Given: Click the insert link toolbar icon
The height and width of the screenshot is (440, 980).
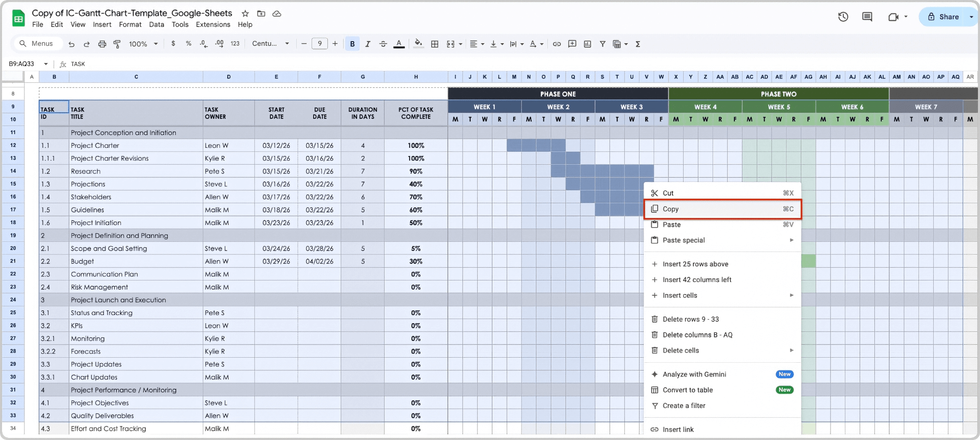Looking at the screenshot, I should [557, 44].
